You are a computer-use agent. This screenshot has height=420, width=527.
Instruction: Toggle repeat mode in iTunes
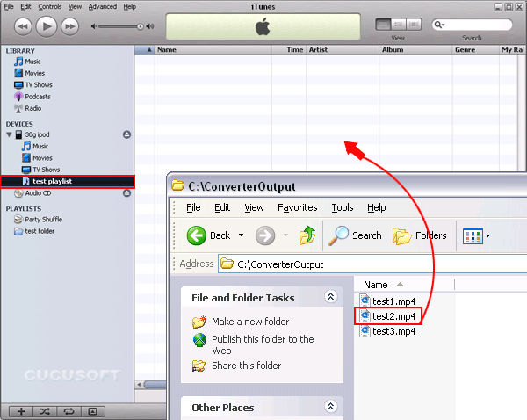(69, 411)
